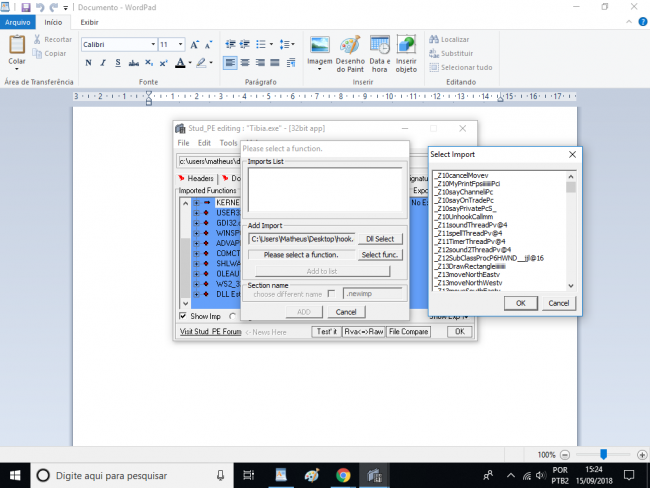Open the font size dropdown

(x=180, y=44)
